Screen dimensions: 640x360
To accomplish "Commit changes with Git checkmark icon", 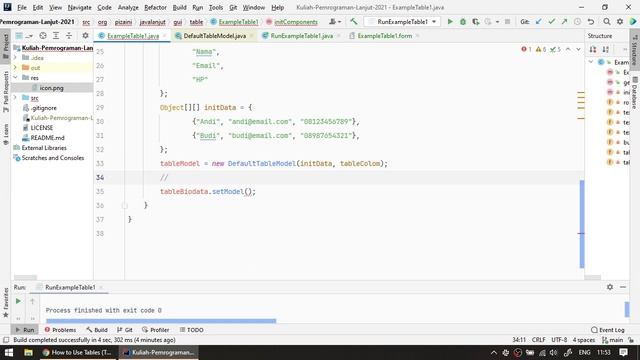I will [x=551, y=22].
